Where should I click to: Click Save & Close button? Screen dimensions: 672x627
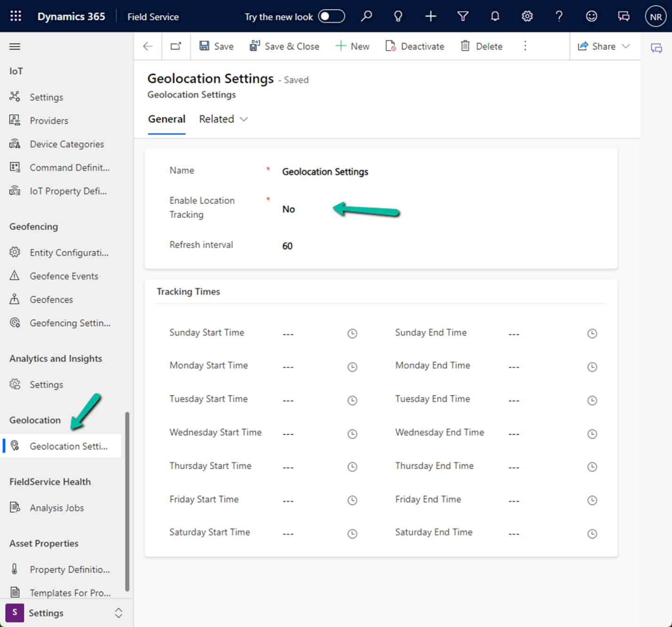click(x=284, y=46)
